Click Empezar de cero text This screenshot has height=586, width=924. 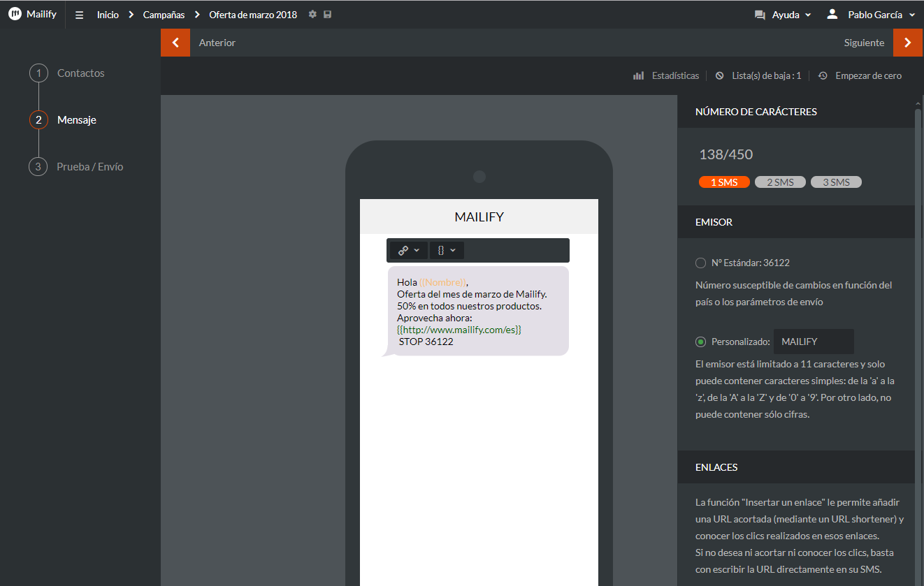tap(869, 75)
